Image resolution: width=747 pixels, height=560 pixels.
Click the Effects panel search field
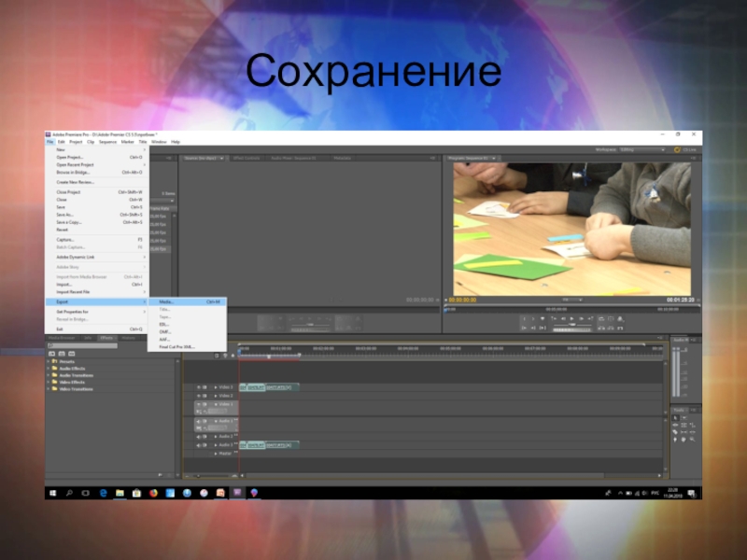84,346
